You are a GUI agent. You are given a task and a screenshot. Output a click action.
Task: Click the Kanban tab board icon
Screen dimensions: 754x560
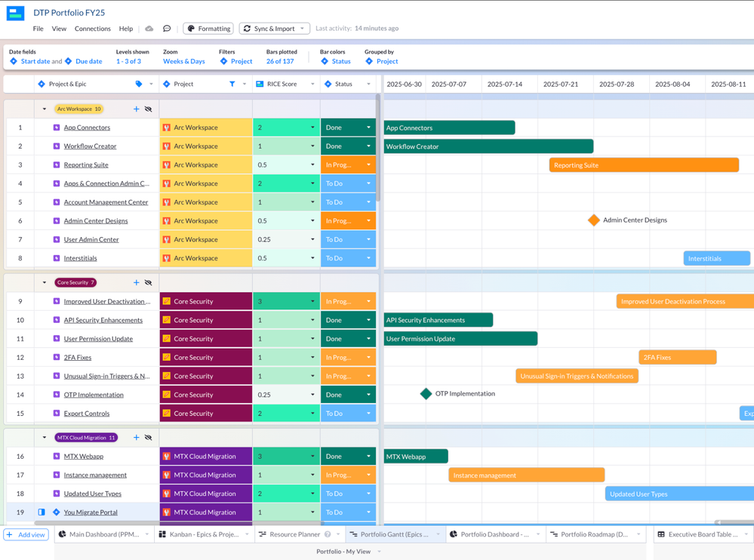click(x=162, y=534)
